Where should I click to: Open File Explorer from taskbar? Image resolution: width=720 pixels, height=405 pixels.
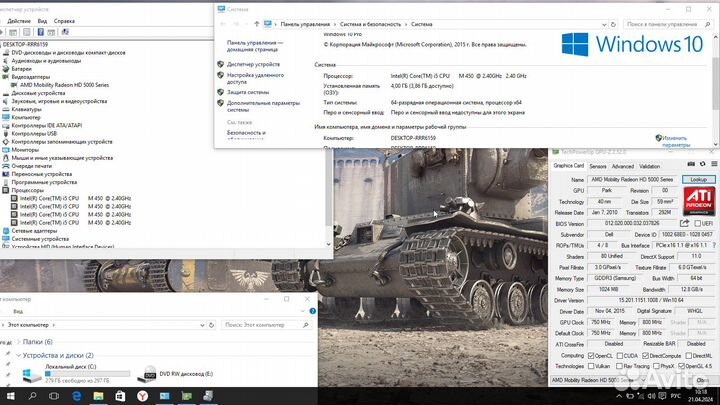click(x=98, y=396)
